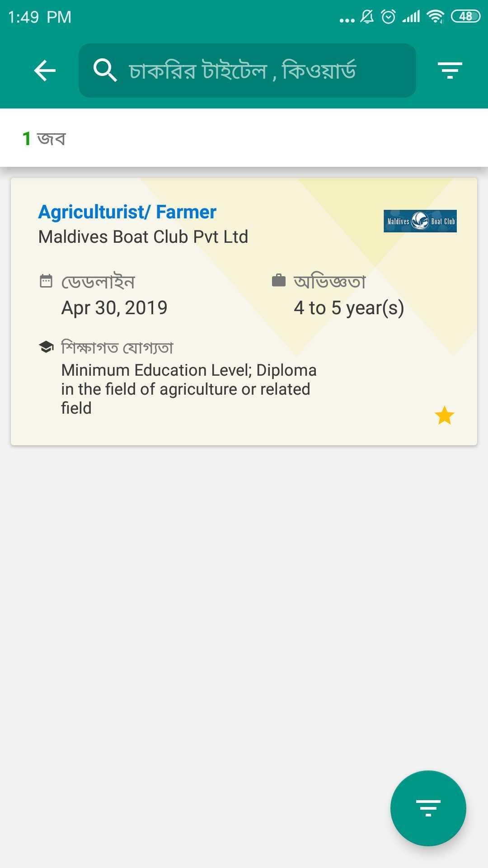The height and width of the screenshot is (868, 488).
Task: Tap the alarm clock status icon
Action: (389, 17)
